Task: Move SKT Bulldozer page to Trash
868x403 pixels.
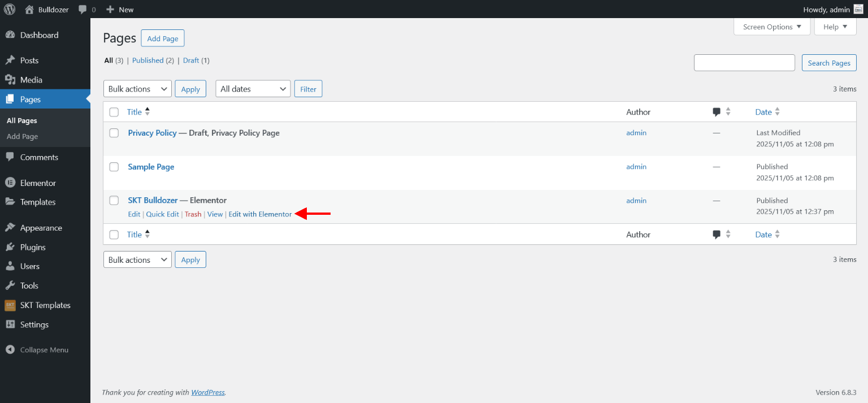Action: click(193, 214)
